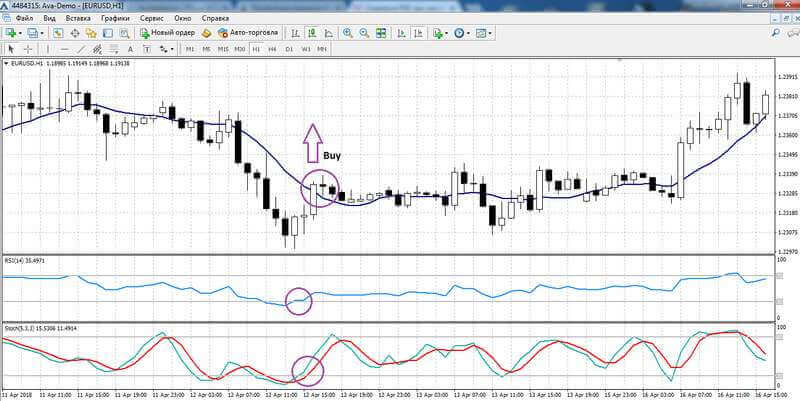
Task: Select the Equidistant Channel tool
Action: [x=97, y=49]
